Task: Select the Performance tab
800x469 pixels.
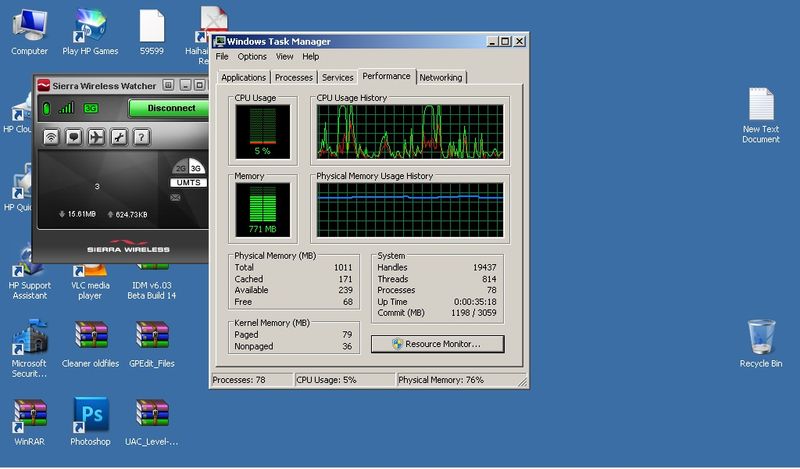Action: coord(386,76)
